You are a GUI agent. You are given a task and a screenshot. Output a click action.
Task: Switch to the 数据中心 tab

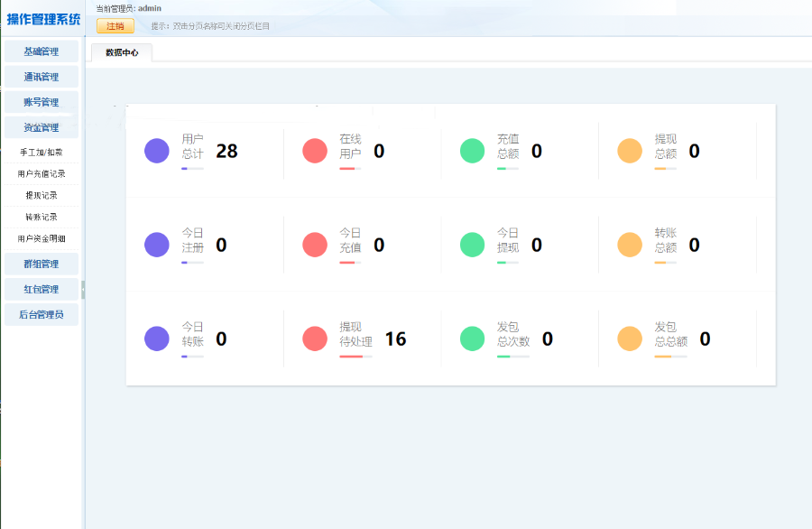click(122, 52)
